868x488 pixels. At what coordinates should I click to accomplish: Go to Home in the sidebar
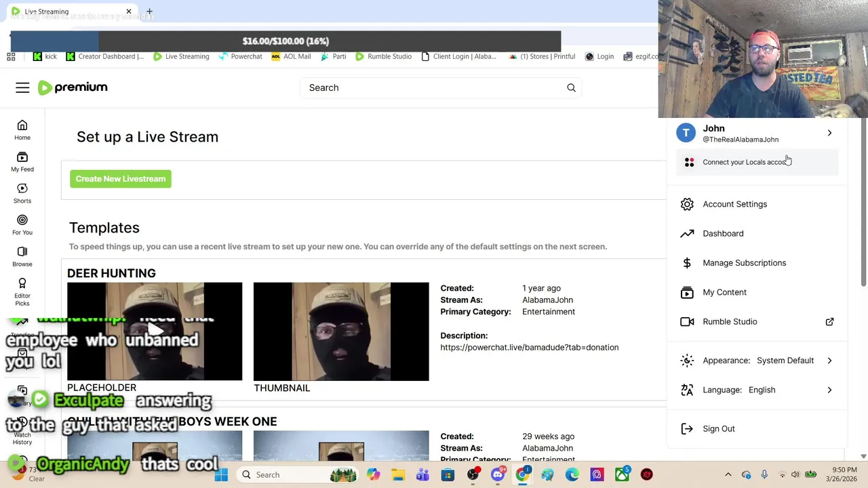point(22,130)
